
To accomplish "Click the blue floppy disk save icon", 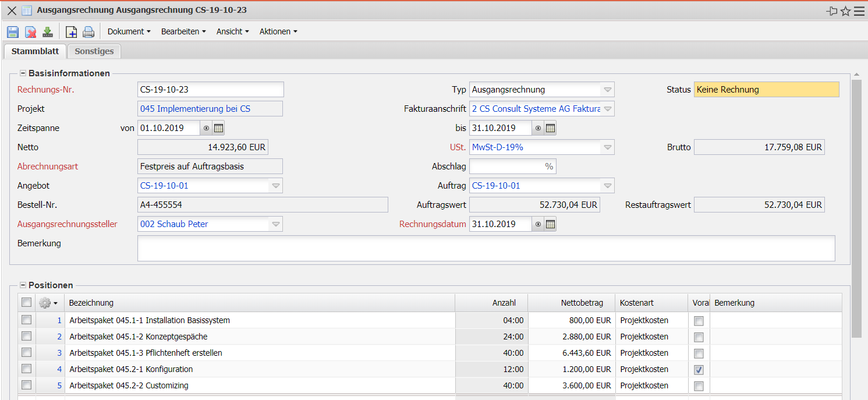I will point(12,32).
